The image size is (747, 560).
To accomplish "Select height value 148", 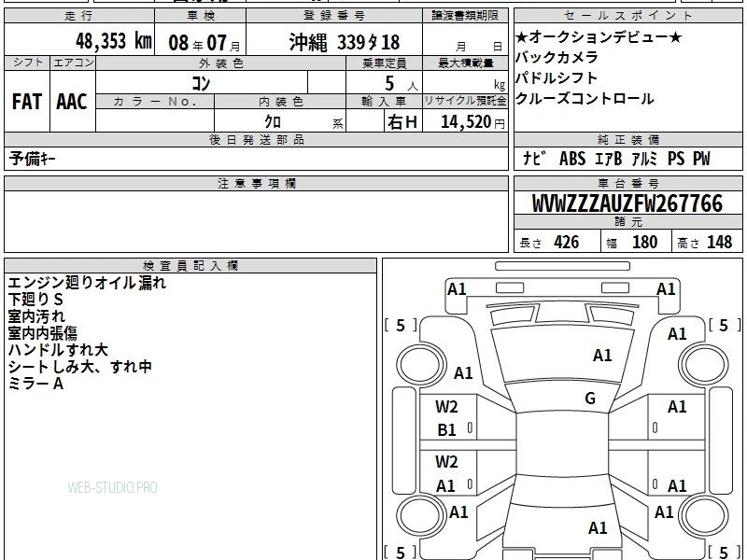I will coord(719,242).
